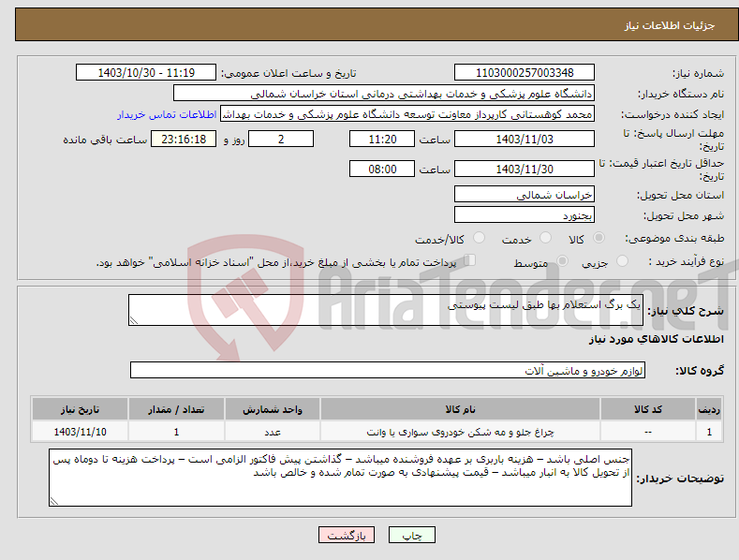
Task: Click the price validity date 1403/11/30
Action: coord(525,169)
